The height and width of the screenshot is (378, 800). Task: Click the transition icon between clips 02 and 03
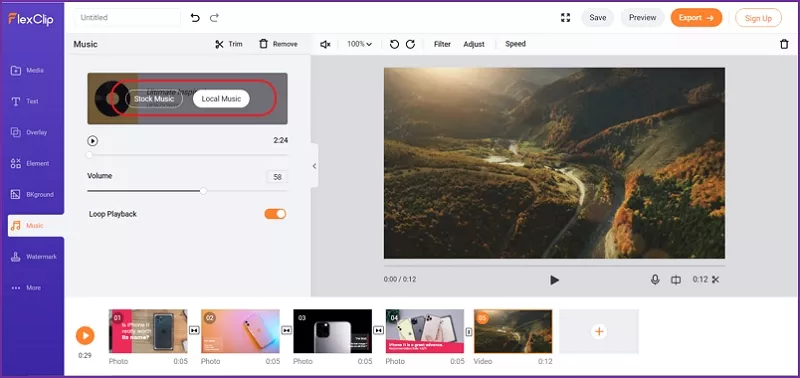[286, 331]
